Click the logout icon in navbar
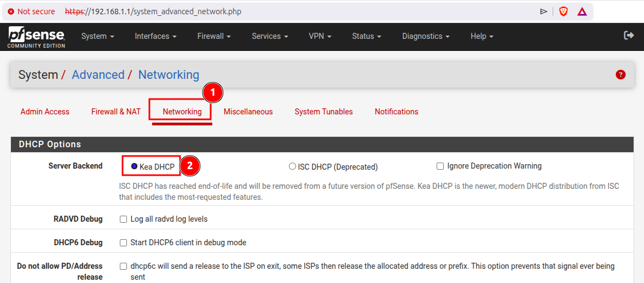This screenshot has height=283, width=644. 629,36
